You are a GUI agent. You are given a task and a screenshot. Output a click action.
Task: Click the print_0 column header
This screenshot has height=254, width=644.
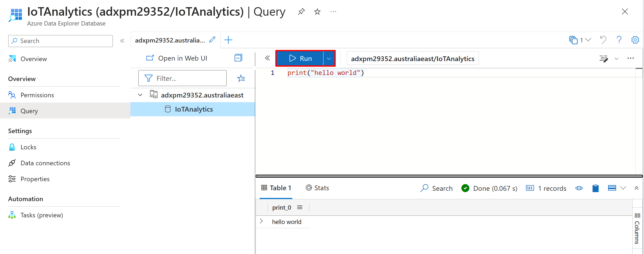coord(281,207)
